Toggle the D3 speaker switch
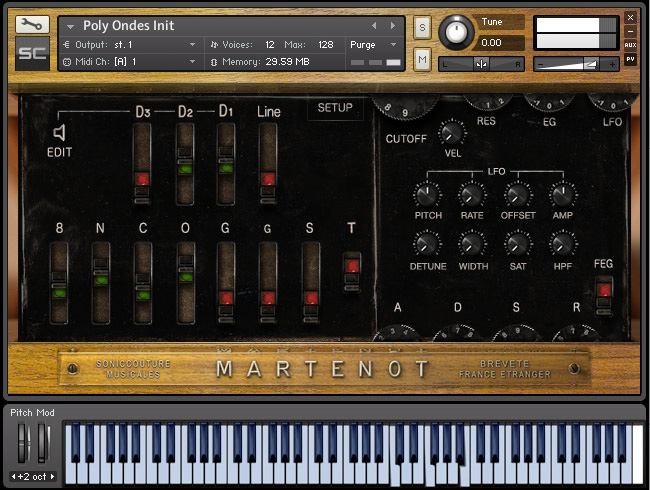This screenshot has width=650, height=490. (x=142, y=164)
